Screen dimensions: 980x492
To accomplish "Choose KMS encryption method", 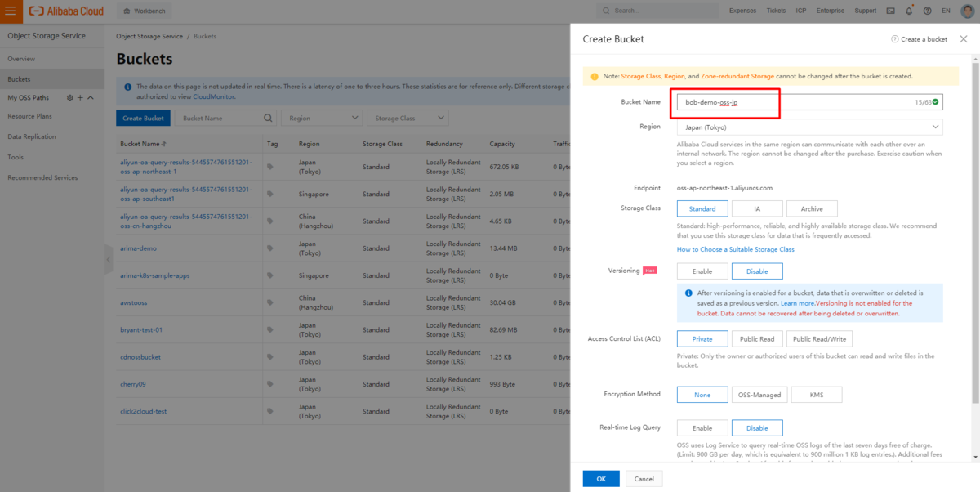I will point(816,395).
